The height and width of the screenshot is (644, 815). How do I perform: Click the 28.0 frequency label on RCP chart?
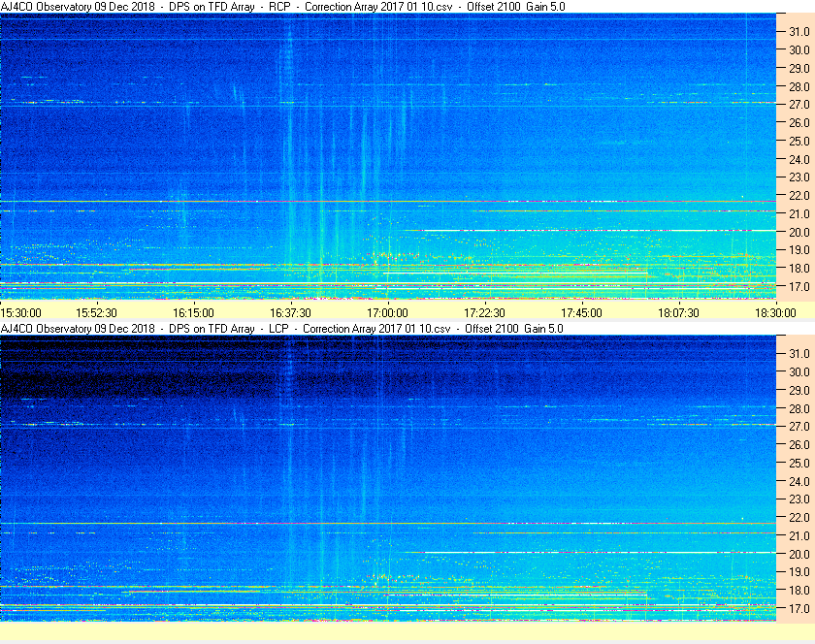pyautogui.click(x=799, y=86)
